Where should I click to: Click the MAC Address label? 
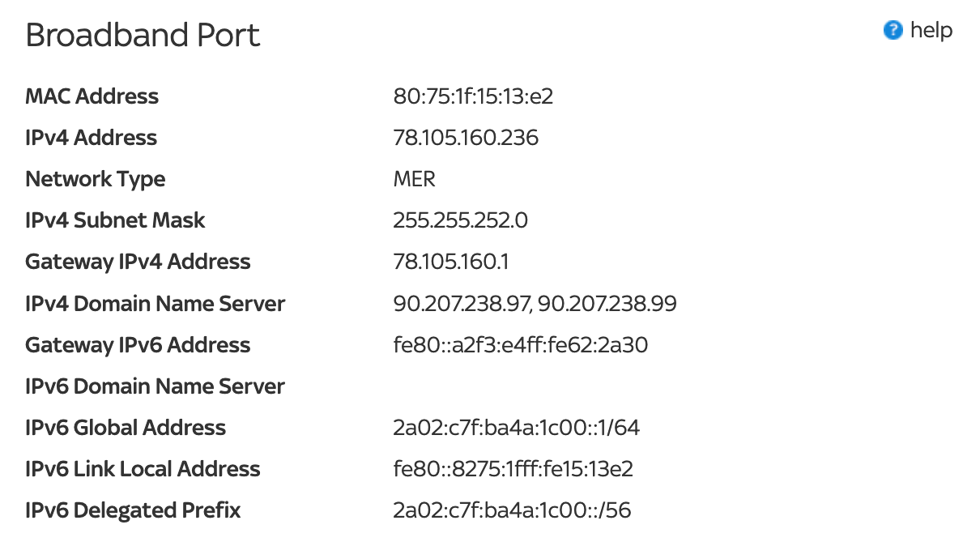pos(92,96)
